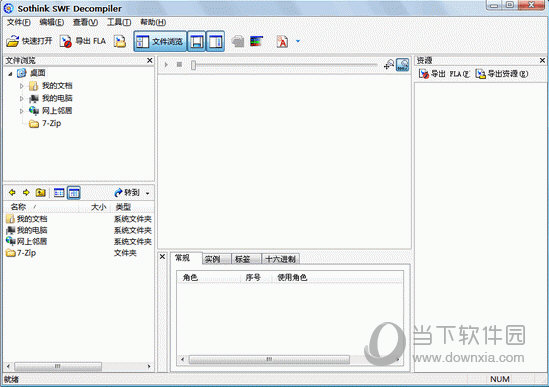Expand 网上邻居 in the folder tree
549x387 pixels.
point(22,111)
